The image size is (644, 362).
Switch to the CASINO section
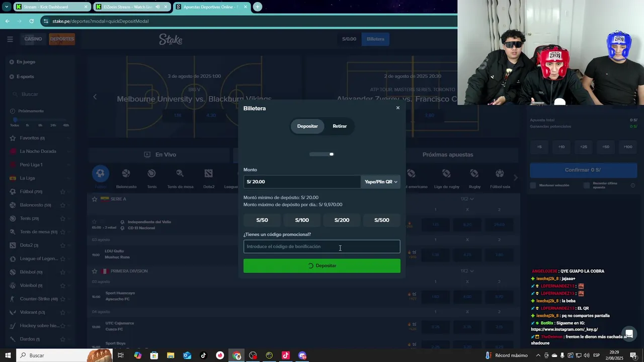point(33,39)
